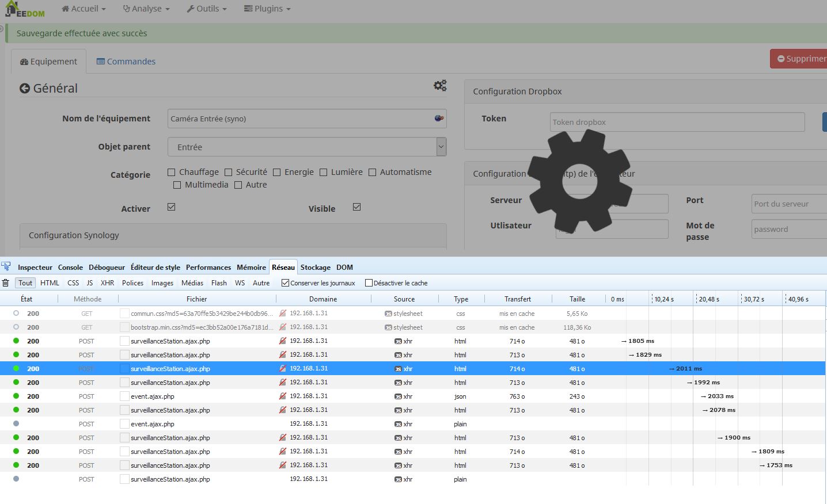This screenshot has height=504, width=827.
Task: Click insecure lock icon on bootstrap.min.css row
Action: click(x=283, y=327)
